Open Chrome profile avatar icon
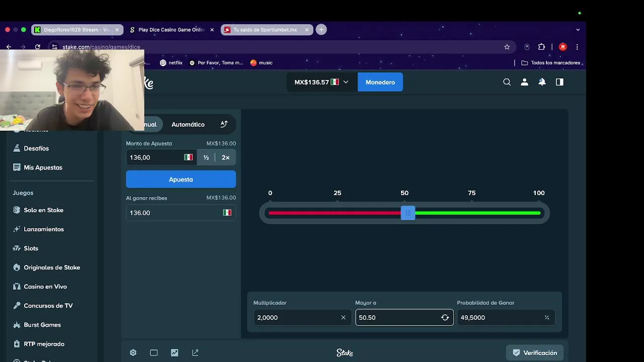Viewport: 644px width, 362px height. pyautogui.click(x=563, y=47)
